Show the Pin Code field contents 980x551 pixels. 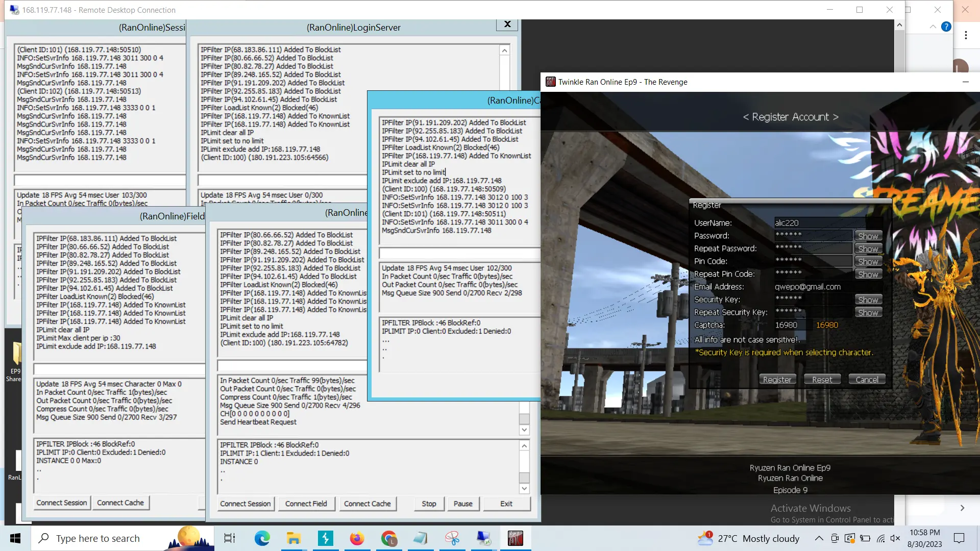tap(868, 261)
